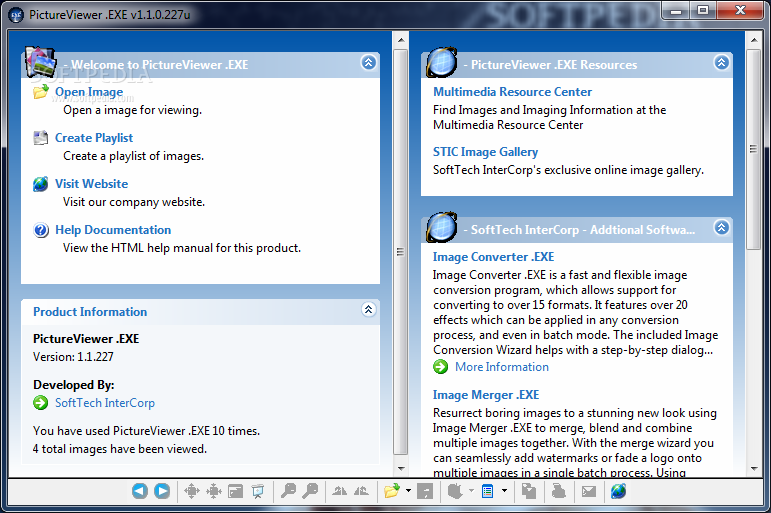Click the globe icon in Resources panel header
Screen dimensions: 771x513
442,62
